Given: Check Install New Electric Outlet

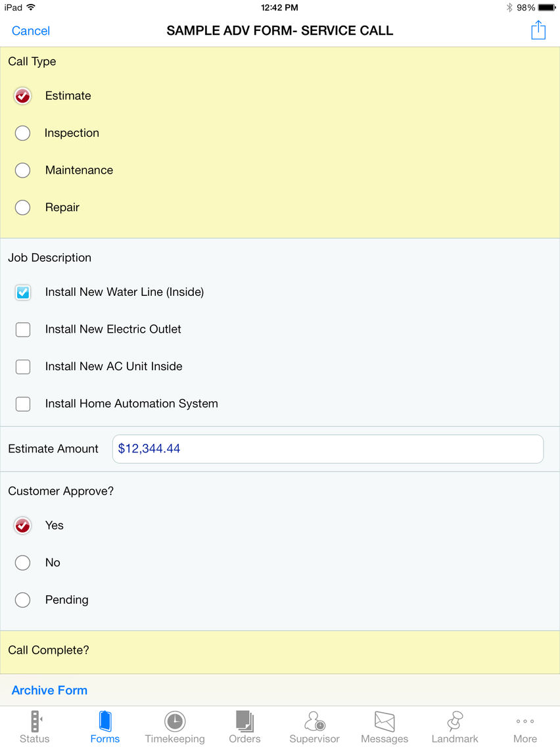Looking at the screenshot, I should (23, 329).
